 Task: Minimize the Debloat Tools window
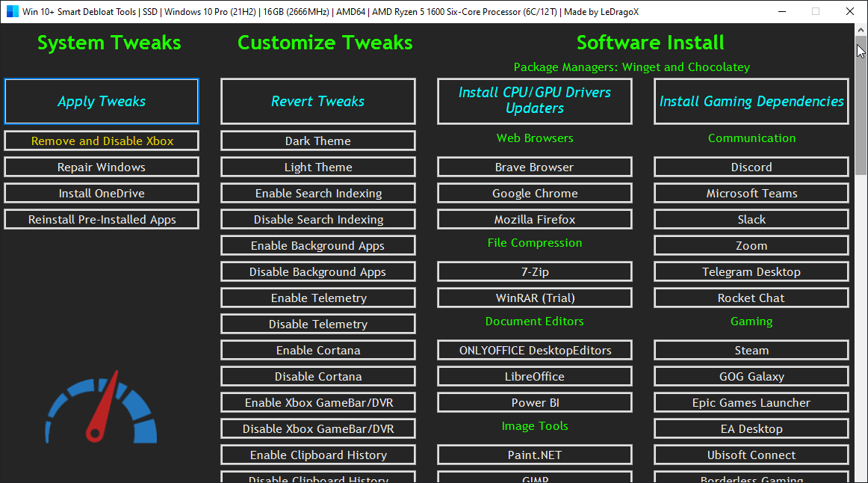pyautogui.click(x=782, y=12)
